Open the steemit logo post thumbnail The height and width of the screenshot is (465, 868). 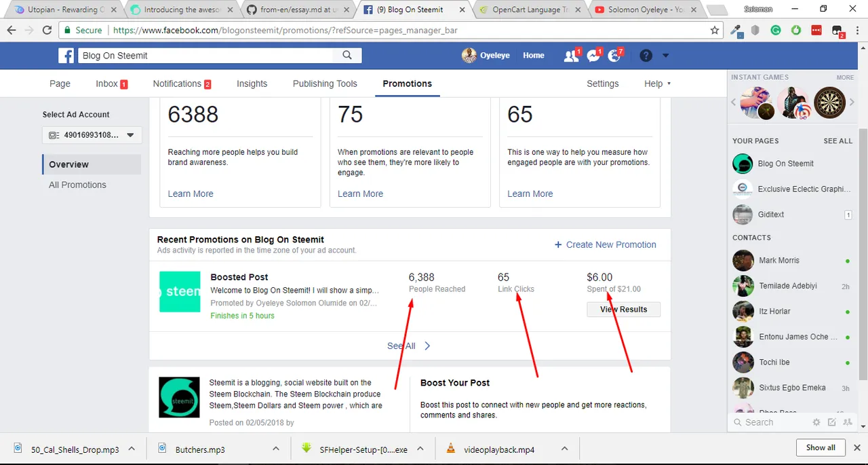[x=179, y=397]
